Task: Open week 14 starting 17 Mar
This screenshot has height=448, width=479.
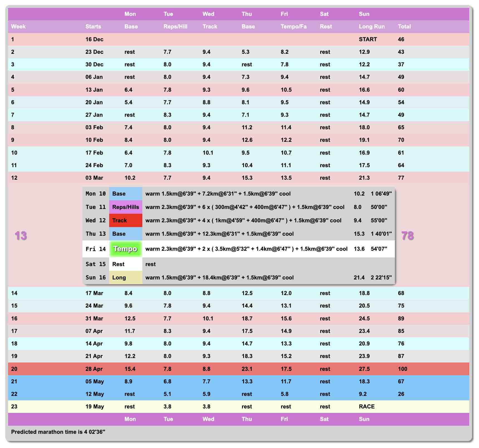Action: tap(239, 293)
